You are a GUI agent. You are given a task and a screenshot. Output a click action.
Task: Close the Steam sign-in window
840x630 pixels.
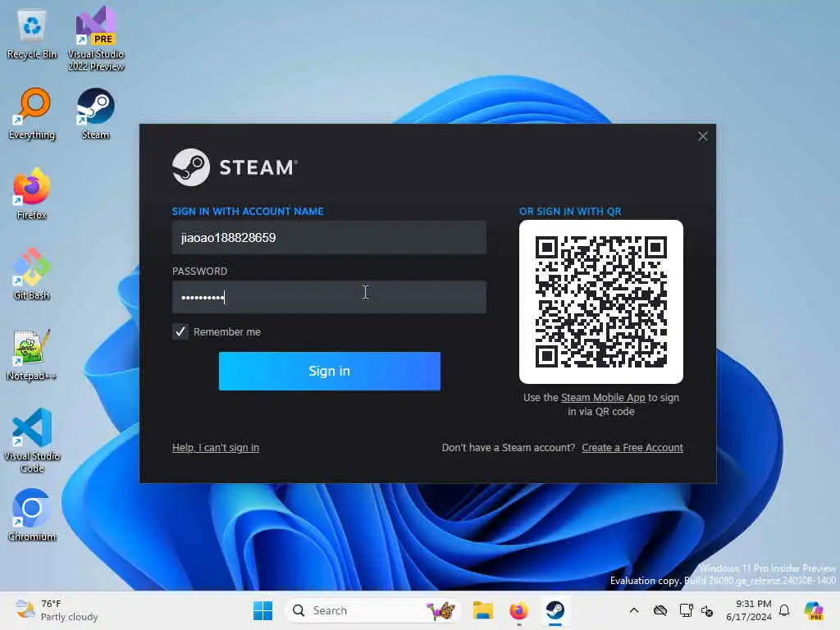[702, 137]
